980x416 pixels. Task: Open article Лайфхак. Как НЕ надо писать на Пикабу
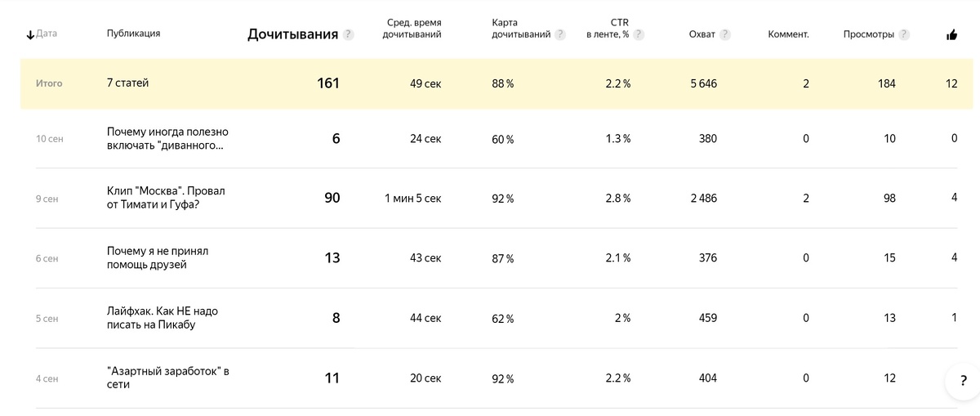[x=163, y=318]
